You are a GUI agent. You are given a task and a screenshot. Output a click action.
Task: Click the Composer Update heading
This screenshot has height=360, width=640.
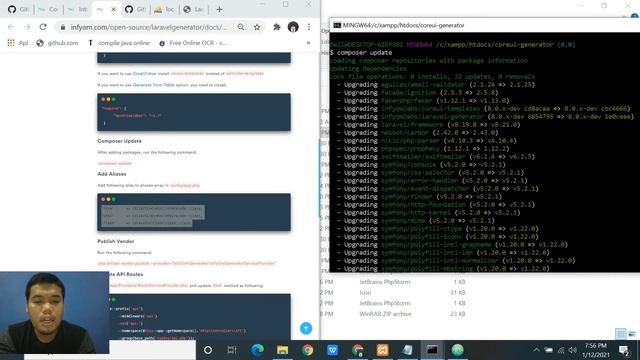[x=119, y=141]
